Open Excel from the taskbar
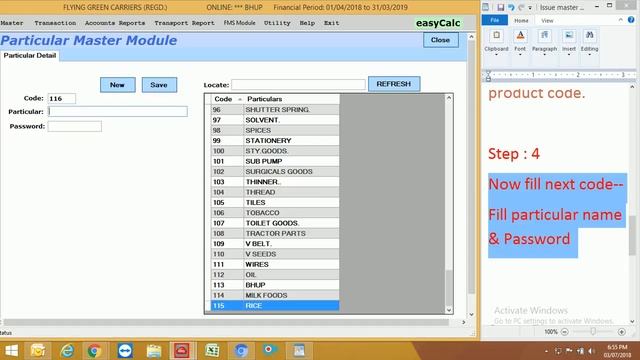The image size is (640, 360). (x=212, y=350)
